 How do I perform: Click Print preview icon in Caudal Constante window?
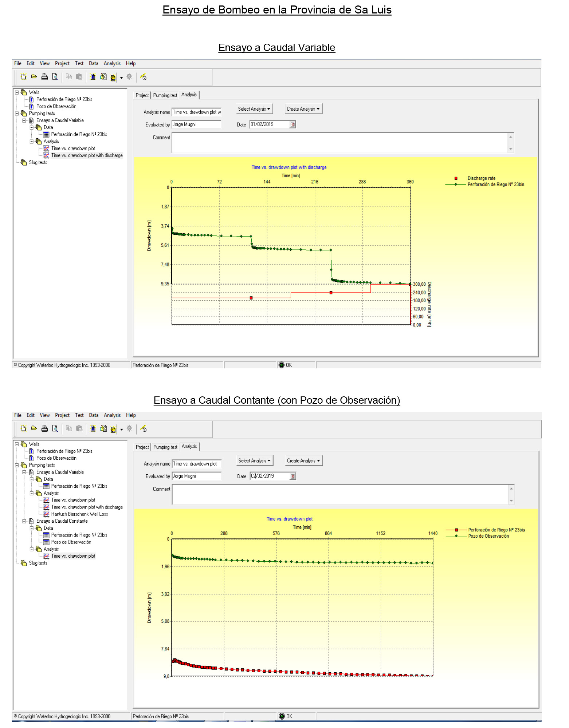[x=55, y=428]
